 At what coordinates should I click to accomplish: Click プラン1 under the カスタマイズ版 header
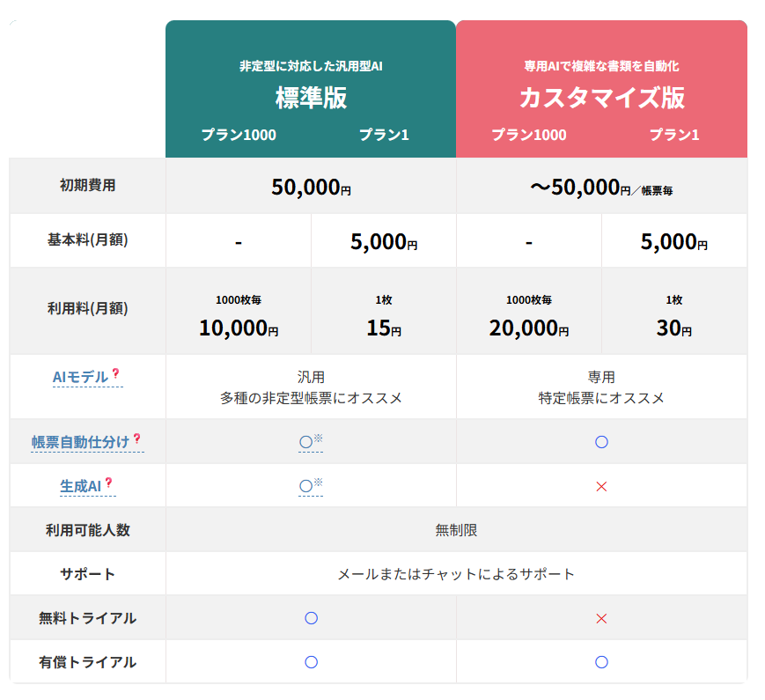(x=674, y=135)
